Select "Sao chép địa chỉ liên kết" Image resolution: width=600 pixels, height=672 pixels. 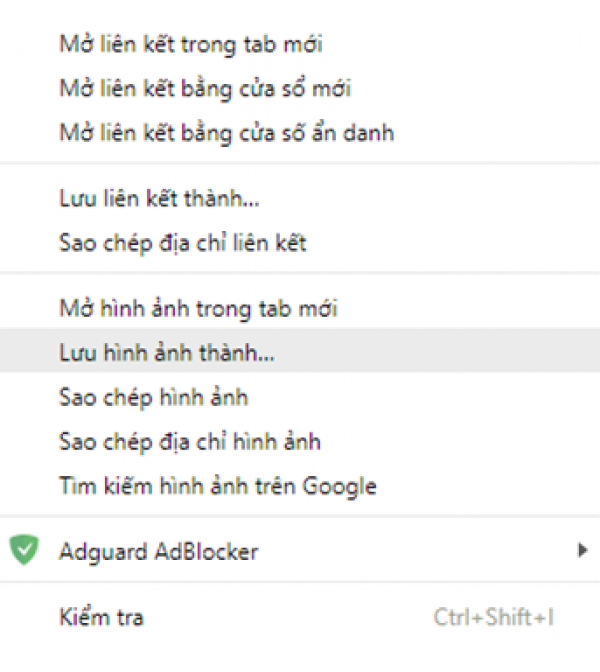click(182, 242)
